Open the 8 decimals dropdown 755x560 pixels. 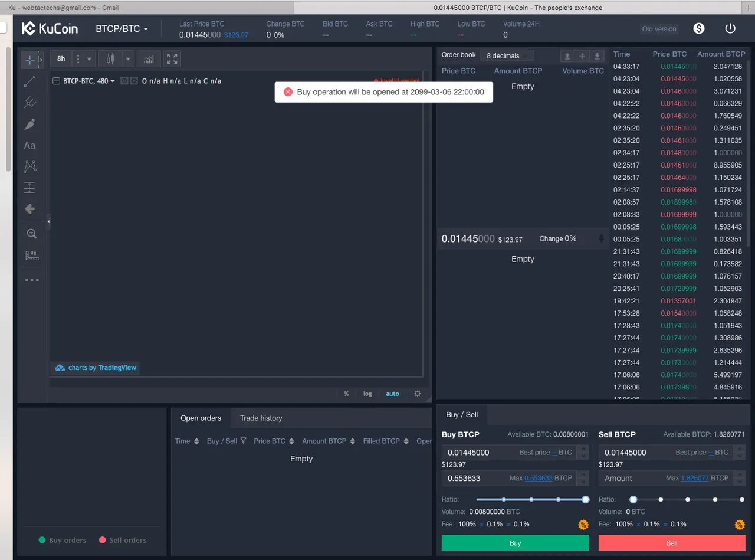507,55
